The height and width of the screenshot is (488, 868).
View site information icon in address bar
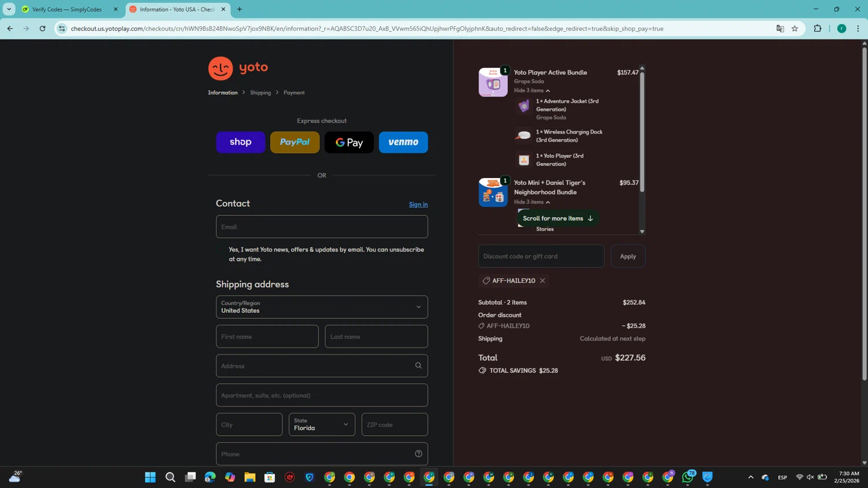pyautogui.click(x=62, y=28)
